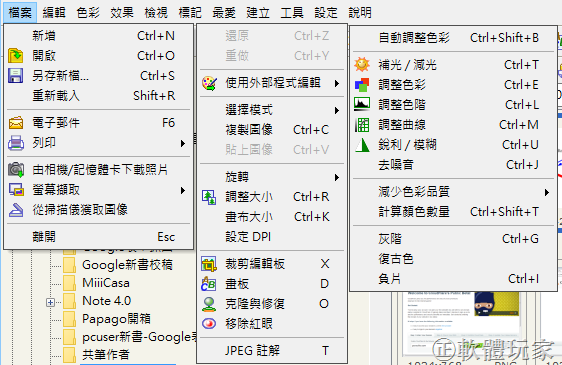Open the 說明 menu
This screenshot has height=365, width=562.
click(360, 13)
